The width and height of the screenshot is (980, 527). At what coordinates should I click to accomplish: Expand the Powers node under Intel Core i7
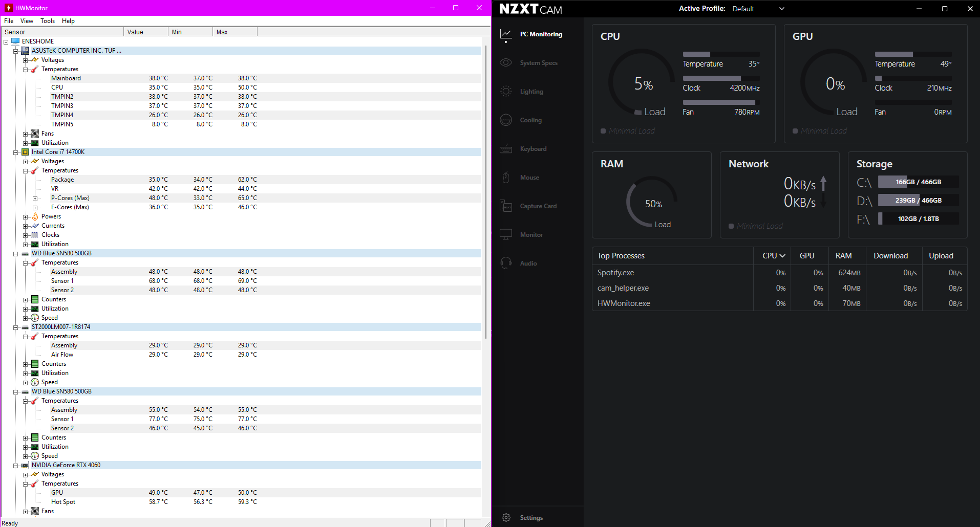tap(25, 216)
